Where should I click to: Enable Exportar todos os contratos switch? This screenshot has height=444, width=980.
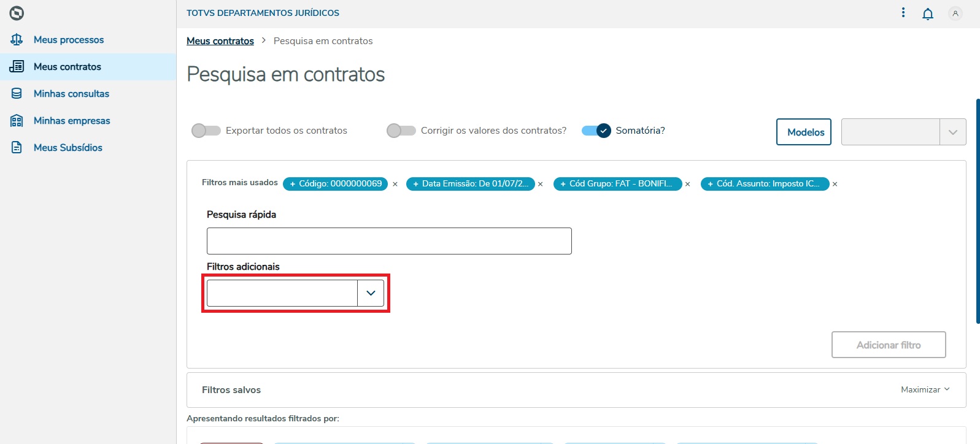click(206, 131)
